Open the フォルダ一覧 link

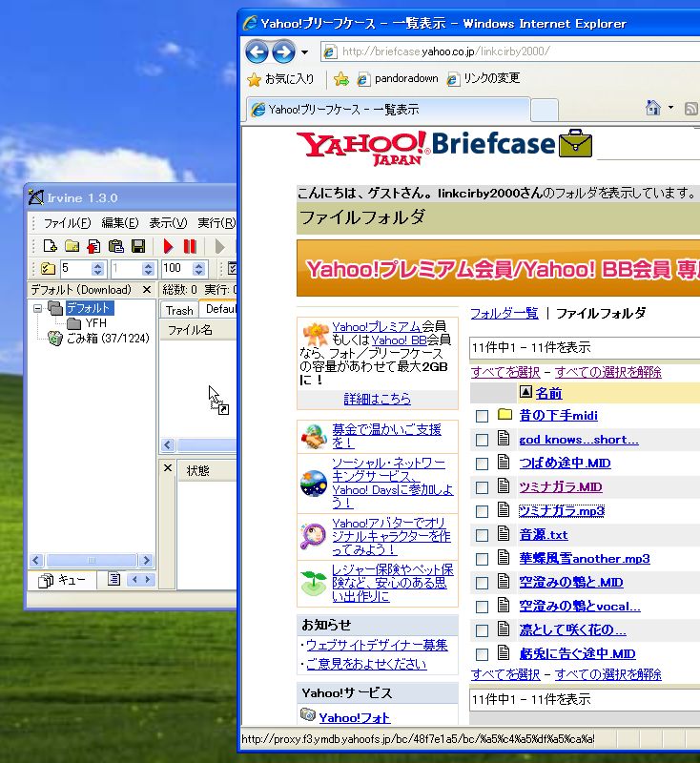pos(504,313)
